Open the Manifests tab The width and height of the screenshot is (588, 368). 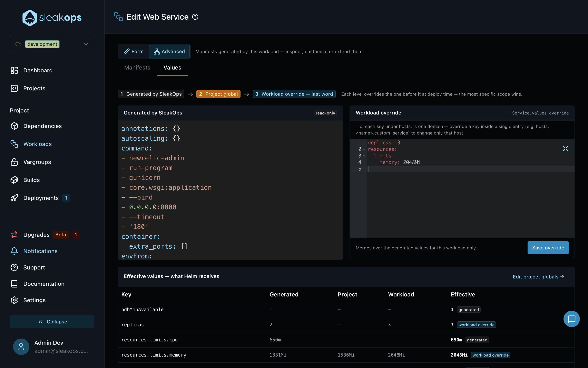click(x=137, y=67)
